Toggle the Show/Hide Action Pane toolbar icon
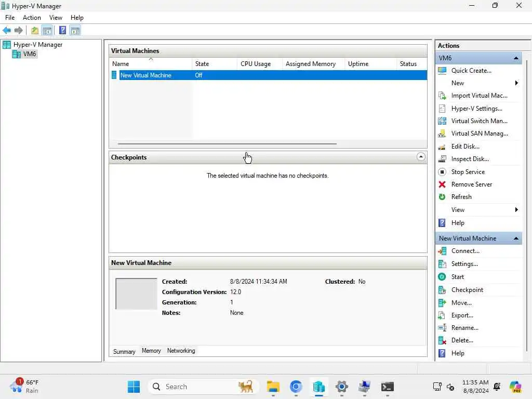 75,31
